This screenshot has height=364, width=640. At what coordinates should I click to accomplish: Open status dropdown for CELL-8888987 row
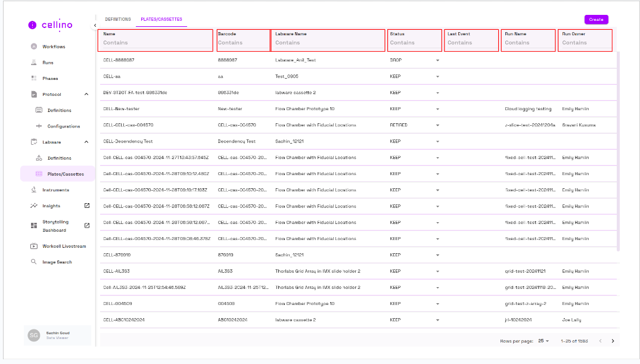coord(437,60)
